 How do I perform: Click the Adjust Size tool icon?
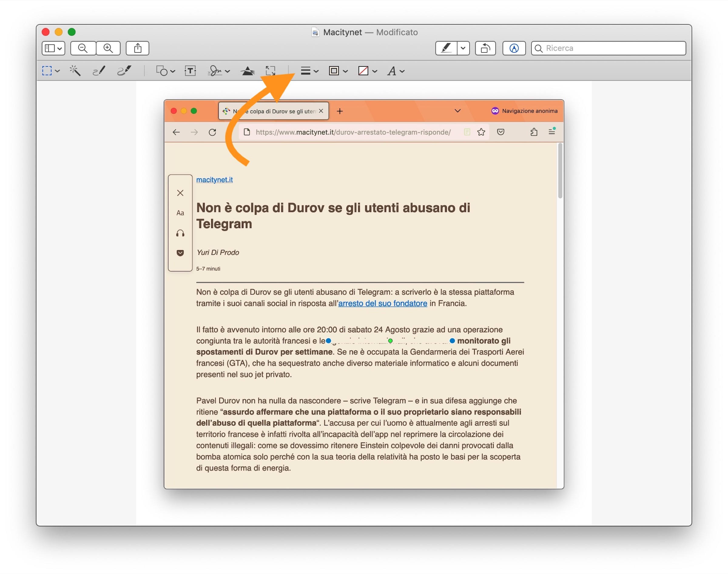click(x=270, y=71)
